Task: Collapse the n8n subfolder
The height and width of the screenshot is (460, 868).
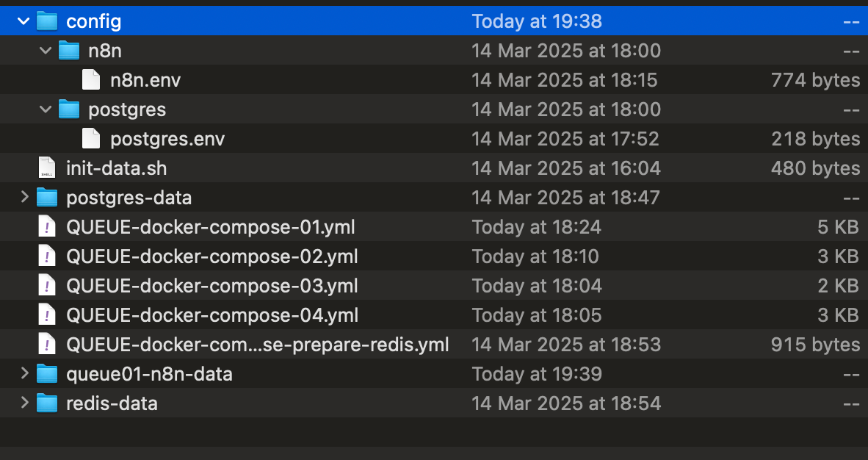Action: (46, 51)
